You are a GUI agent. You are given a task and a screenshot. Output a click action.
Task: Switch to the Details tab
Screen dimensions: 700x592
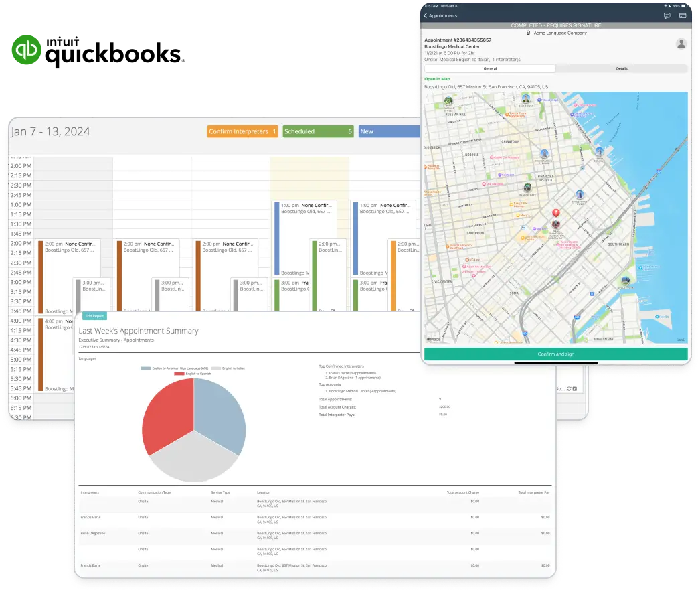(622, 69)
